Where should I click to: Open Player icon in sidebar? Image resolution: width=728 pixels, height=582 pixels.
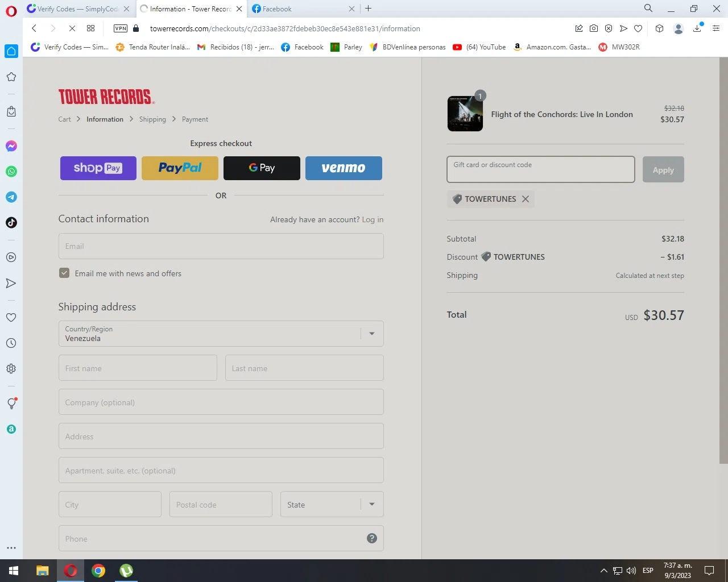point(11,257)
